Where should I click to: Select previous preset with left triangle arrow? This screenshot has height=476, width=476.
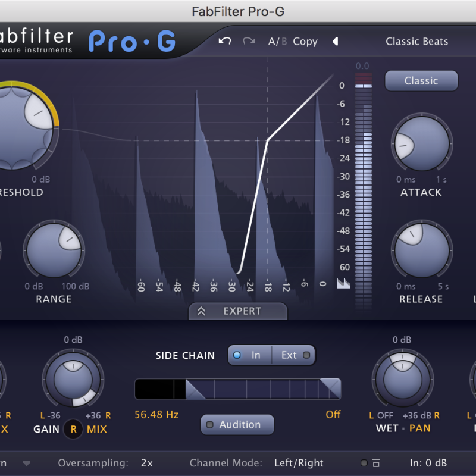(x=336, y=41)
